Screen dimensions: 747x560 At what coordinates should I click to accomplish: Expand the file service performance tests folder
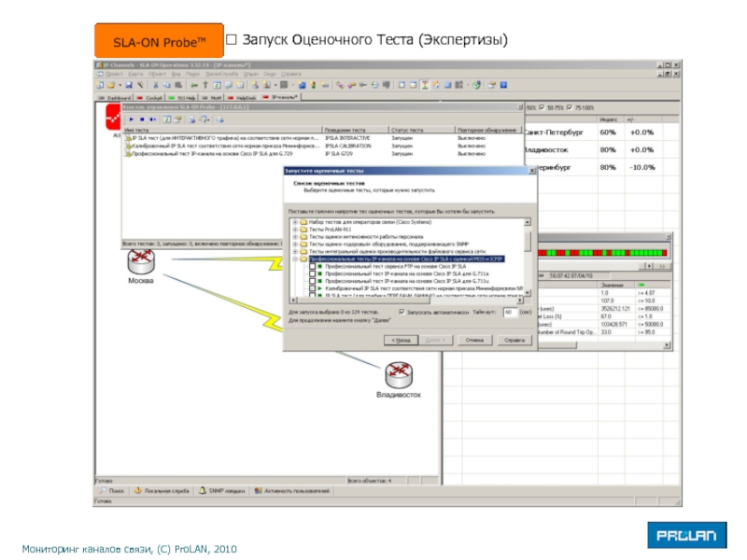click(x=295, y=251)
